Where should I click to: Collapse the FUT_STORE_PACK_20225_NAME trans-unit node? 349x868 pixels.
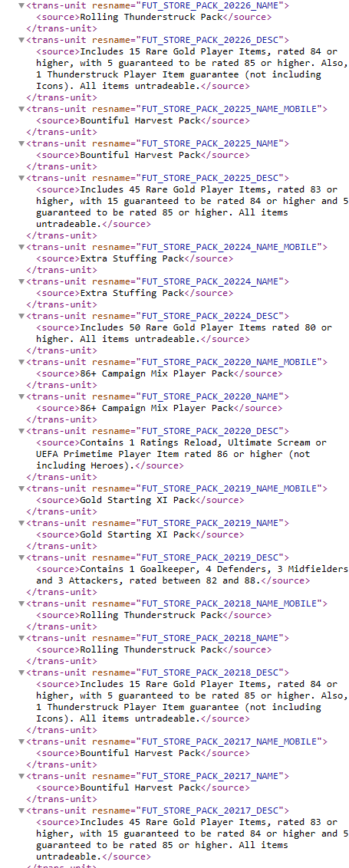point(21,143)
